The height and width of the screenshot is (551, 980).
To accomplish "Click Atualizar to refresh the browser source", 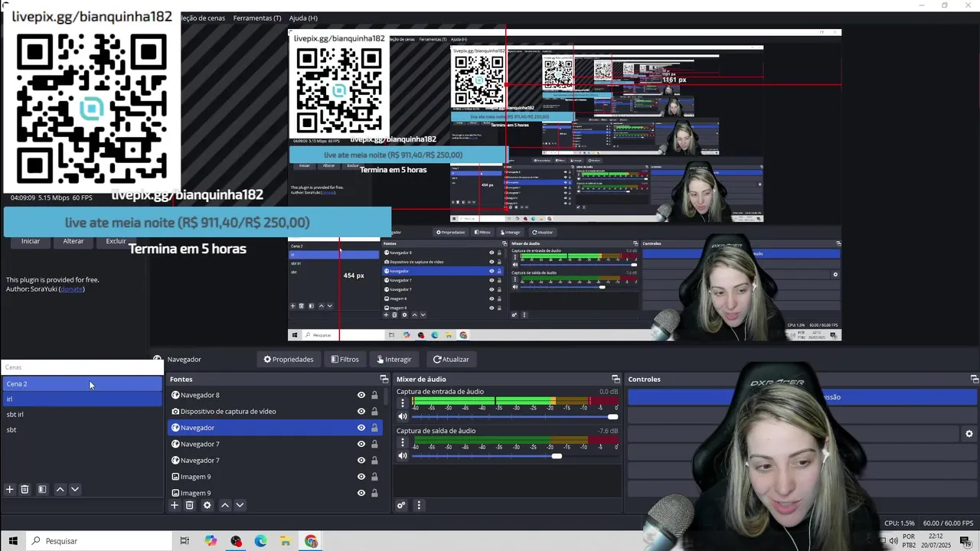I will (x=451, y=359).
